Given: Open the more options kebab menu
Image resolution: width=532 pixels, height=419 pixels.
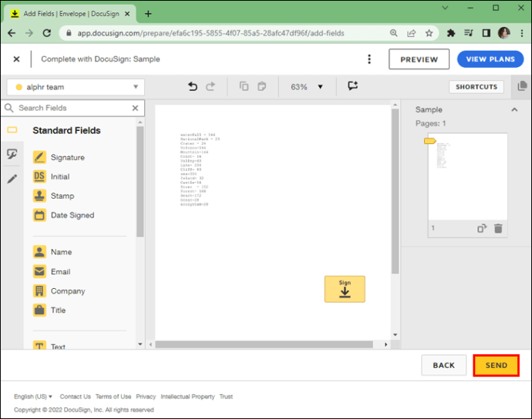Looking at the screenshot, I should (369, 59).
